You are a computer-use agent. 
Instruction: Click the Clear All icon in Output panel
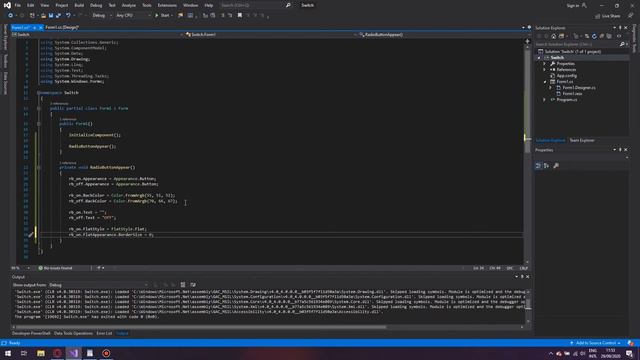coord(183,285)
